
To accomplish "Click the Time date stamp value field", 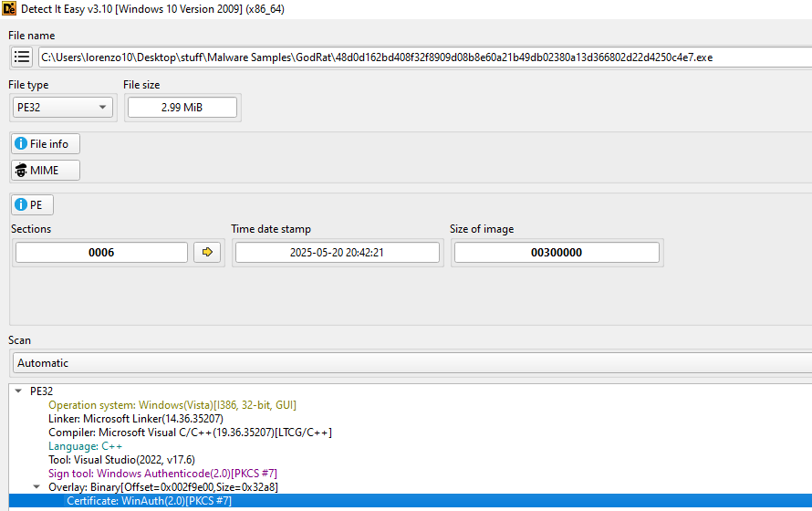I will coord(338,252).
